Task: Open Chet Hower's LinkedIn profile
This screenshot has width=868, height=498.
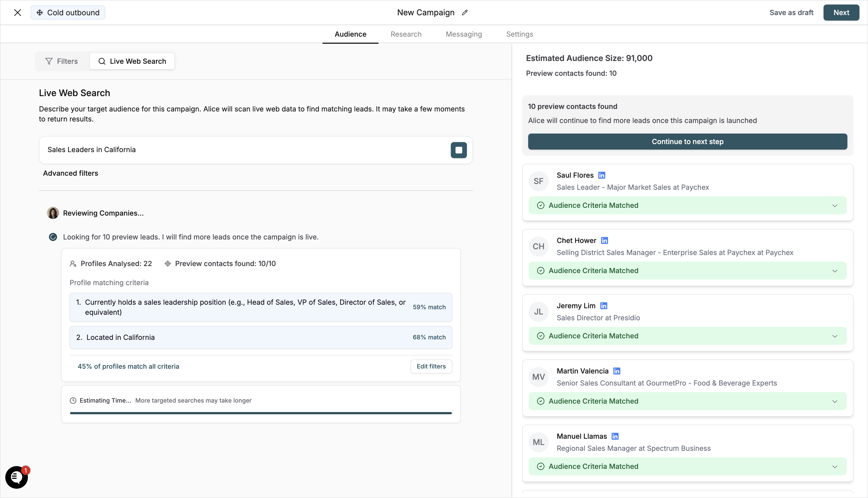Action: (605, 240)
